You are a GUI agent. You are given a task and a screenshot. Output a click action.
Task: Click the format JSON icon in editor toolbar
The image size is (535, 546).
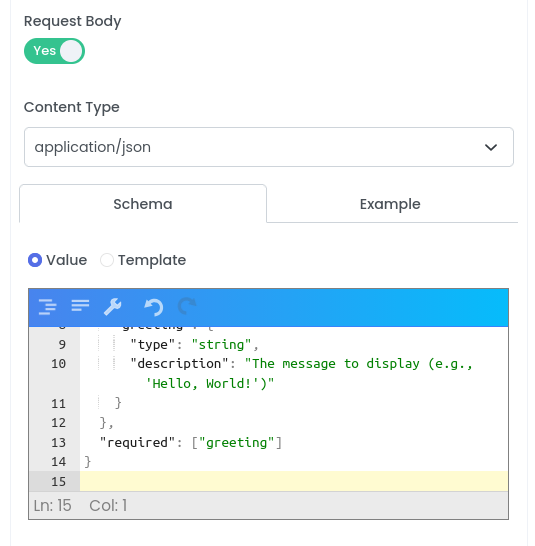tap(47, 307)
